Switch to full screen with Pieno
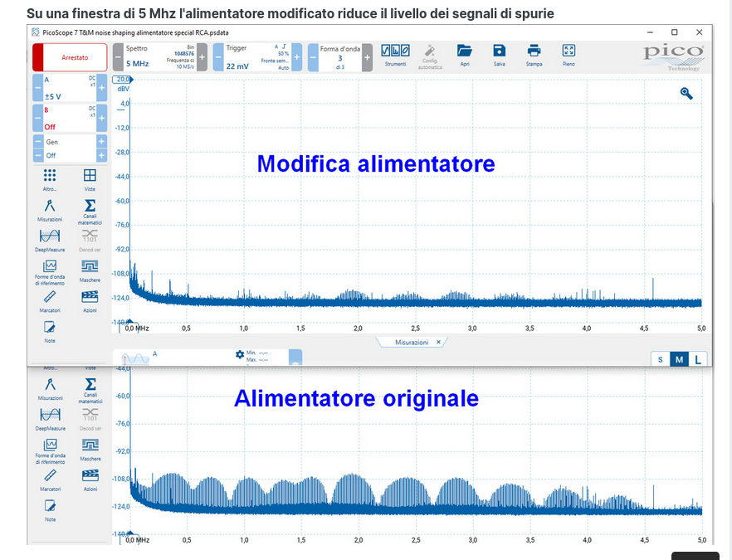The height and width of the screenshot is (560, 732). pos(569,55)
